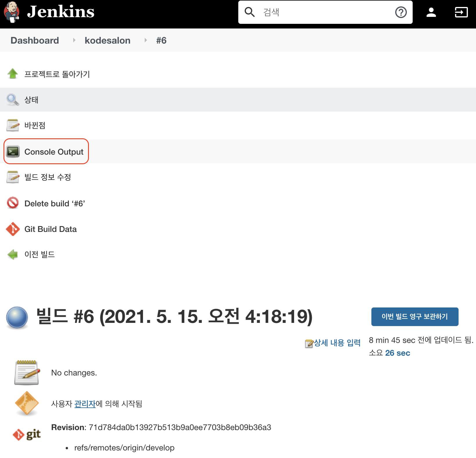This screenshot has width=476, height=458.
Task: Open Console Output via terminal icon
Action: click(13, 151)
